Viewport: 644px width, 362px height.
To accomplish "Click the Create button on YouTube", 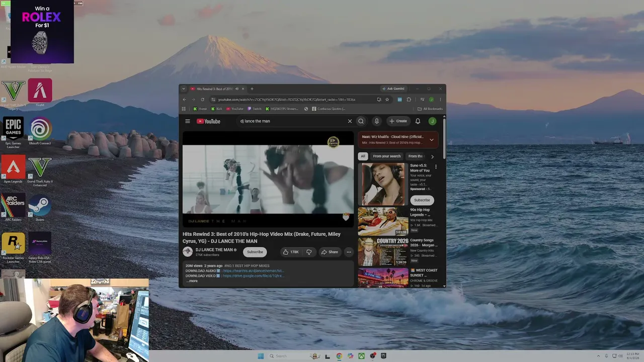I will tap(398, 121).
